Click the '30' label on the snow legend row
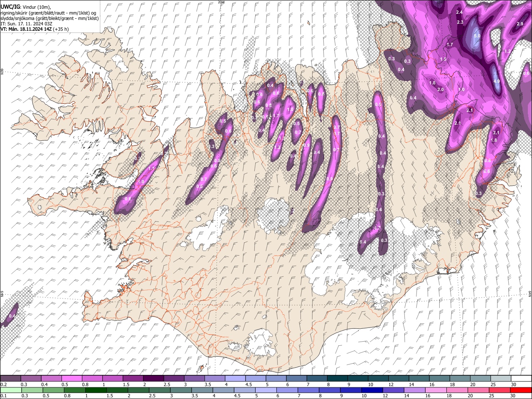This screenshot has height=399, width=532. click(514, 384)
